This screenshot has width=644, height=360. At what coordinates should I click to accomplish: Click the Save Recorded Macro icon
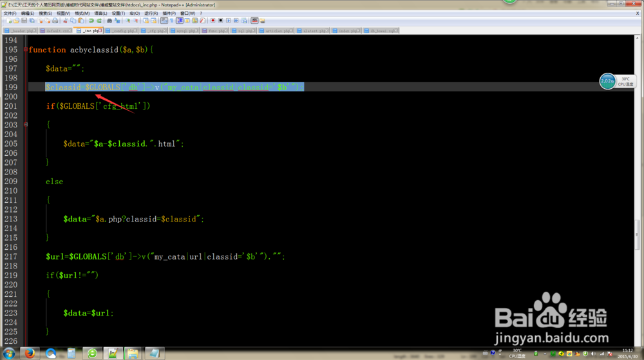pyautogui.click(x=244, y=21)
